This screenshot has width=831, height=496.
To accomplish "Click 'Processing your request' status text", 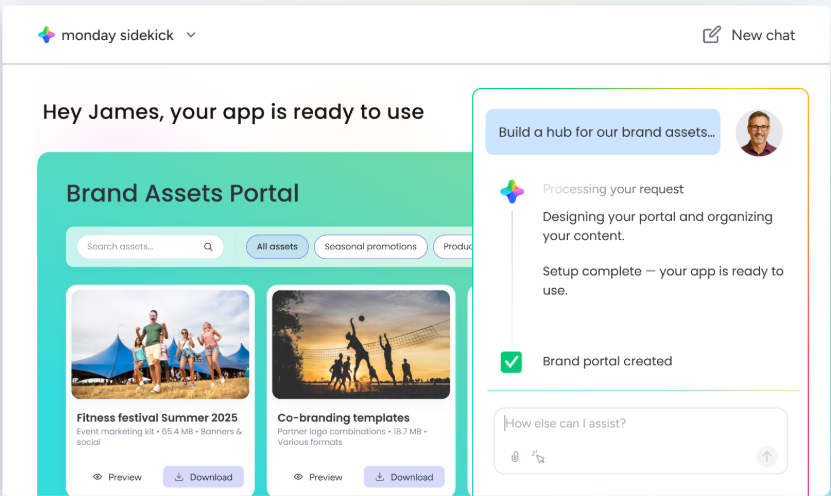I will pos(613,189).
